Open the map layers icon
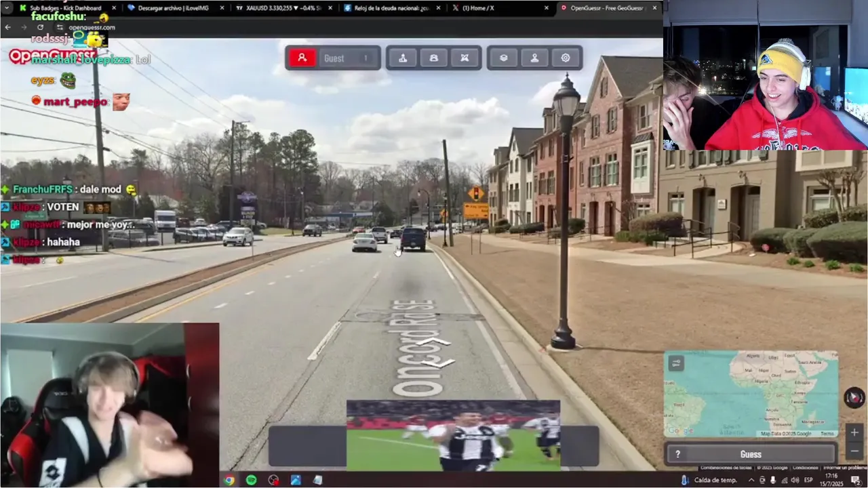 click(x=504, y=58)
